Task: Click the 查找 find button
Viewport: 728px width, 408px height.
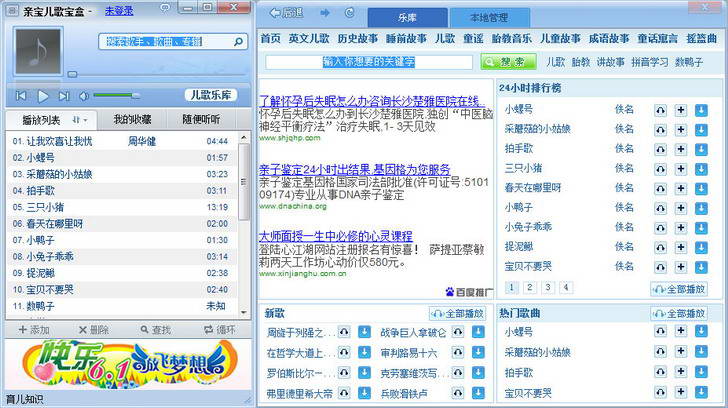Action: click(x=156, y=330)
